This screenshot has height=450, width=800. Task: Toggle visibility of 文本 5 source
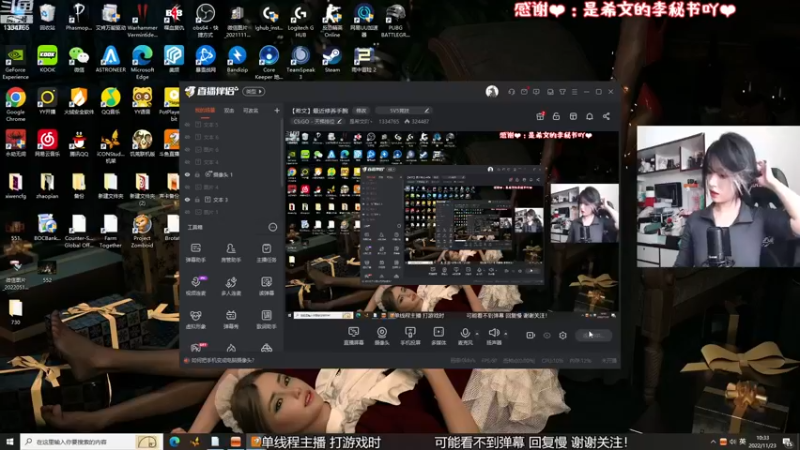pyautogui.click(x=187, y=124)
